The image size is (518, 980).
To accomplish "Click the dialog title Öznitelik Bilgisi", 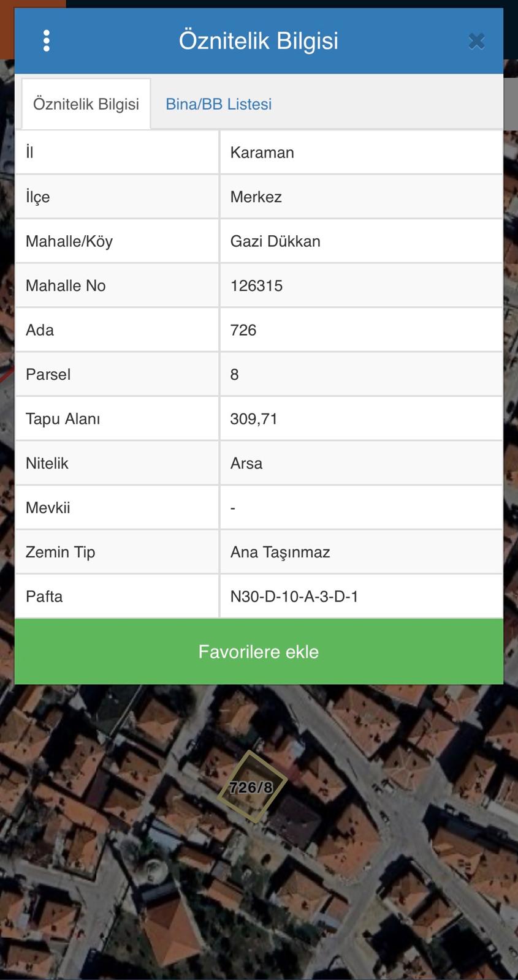I will (x=257, y=40).
